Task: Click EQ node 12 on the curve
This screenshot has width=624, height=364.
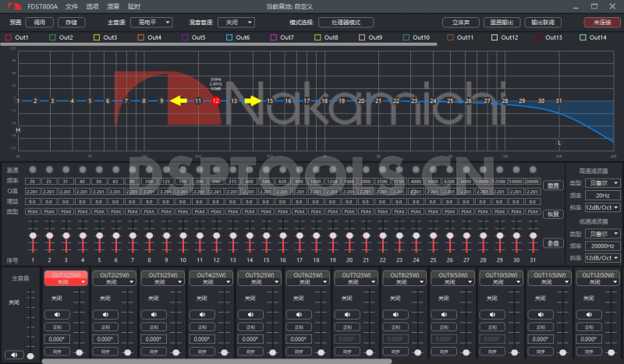Action: (x=216, y=101)
